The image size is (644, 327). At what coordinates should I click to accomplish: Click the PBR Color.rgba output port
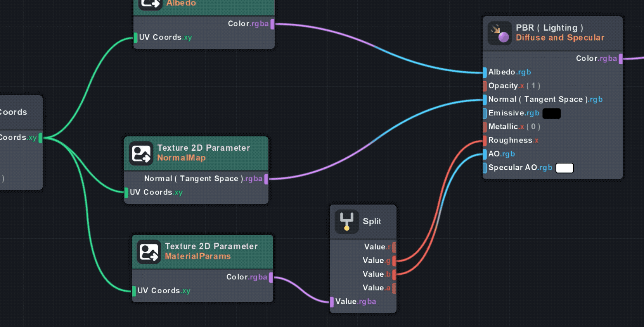621,59
